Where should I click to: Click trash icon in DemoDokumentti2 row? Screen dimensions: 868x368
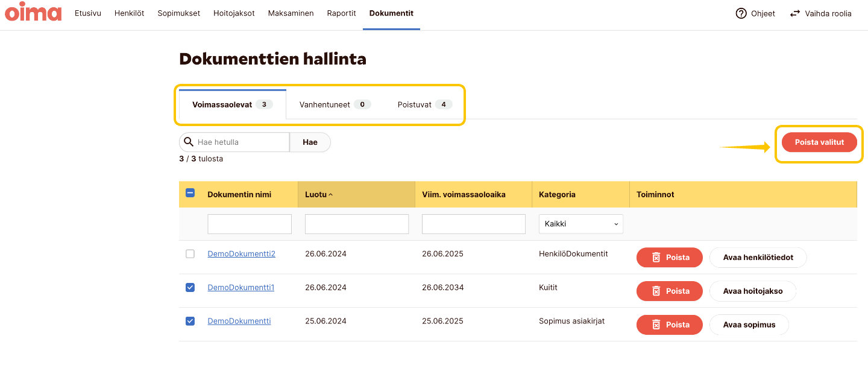[x=656, y=258]
